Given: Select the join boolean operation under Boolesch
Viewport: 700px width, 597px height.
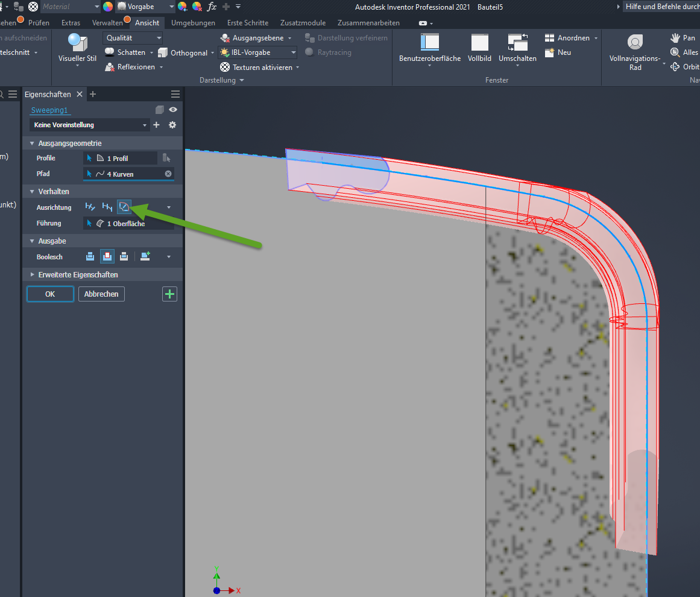Looking at the screenshot, I should [x=90, y=256].
